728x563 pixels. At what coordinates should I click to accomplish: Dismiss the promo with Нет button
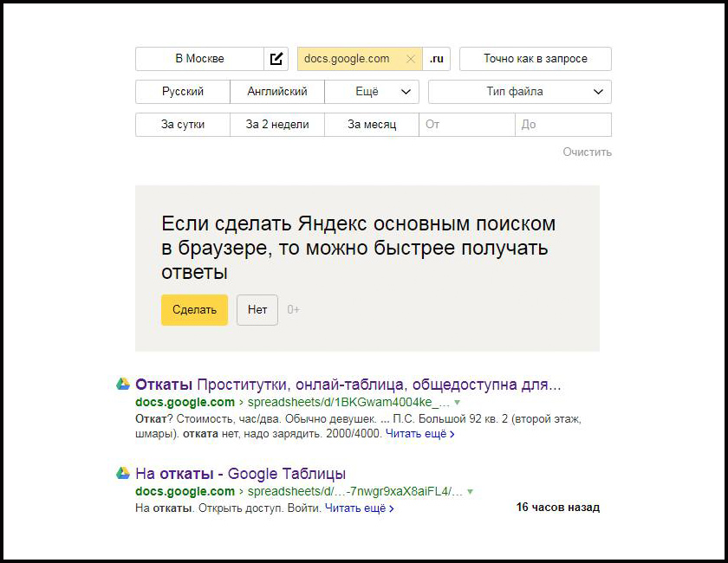pos(257,310)
